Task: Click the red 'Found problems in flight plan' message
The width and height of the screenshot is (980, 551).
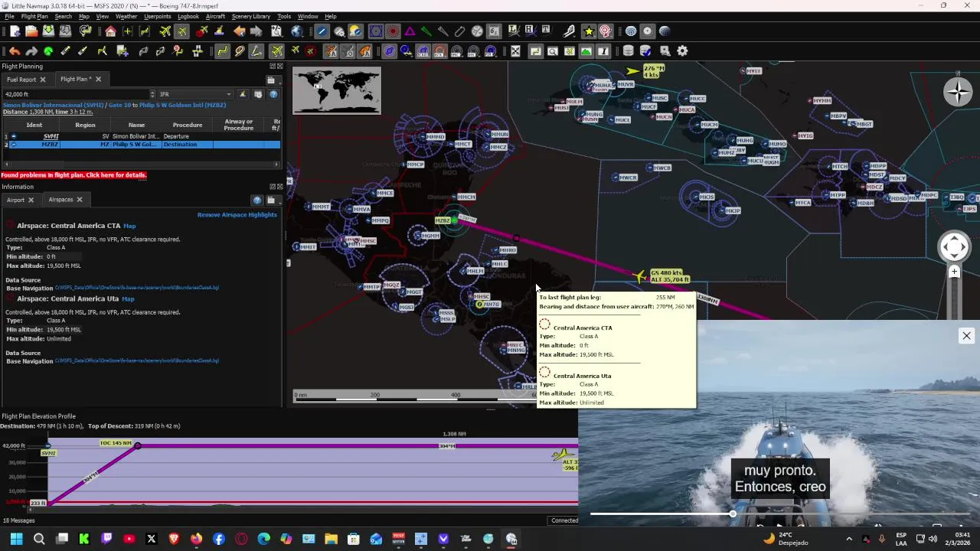Action: 73,175
